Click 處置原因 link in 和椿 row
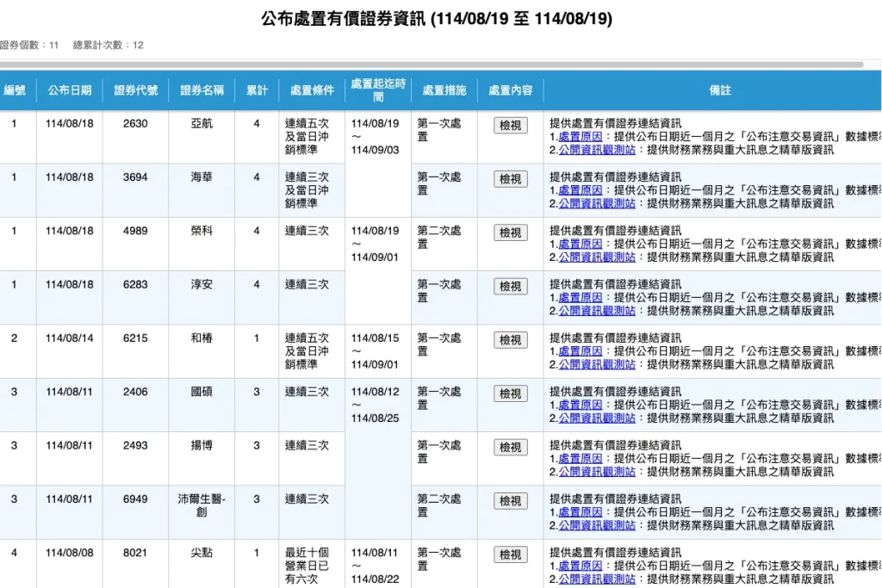Viewport: 882px width, 588px height. pyautogui.click(x=580, y=351)
